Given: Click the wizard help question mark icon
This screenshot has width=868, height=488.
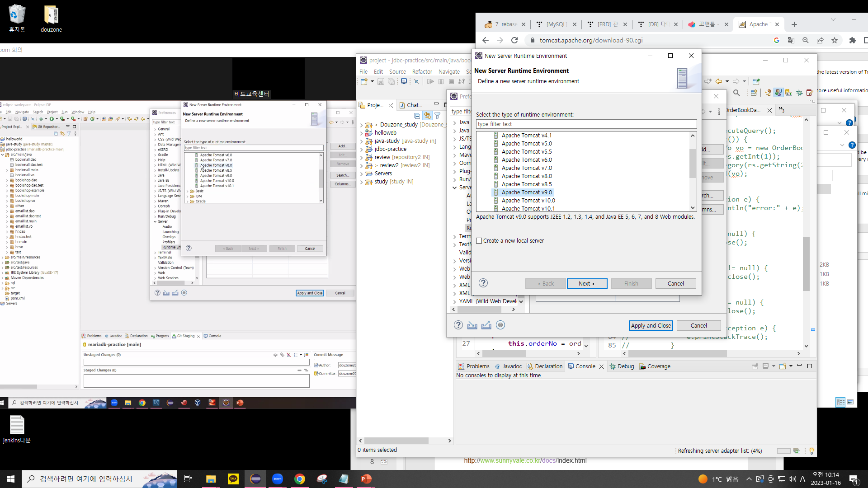Looking at the screenshot, I should (483, 283).
